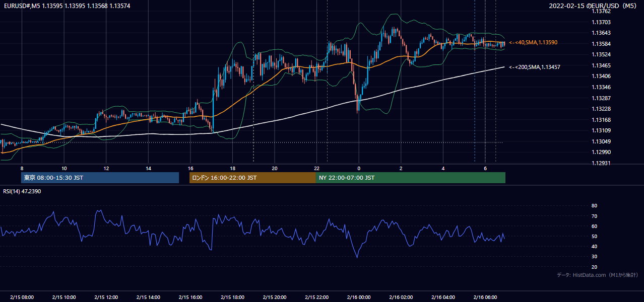This screenshot has width=644, height=302.
Task: Click hour label 22 under the price chart
Action: 316,168
